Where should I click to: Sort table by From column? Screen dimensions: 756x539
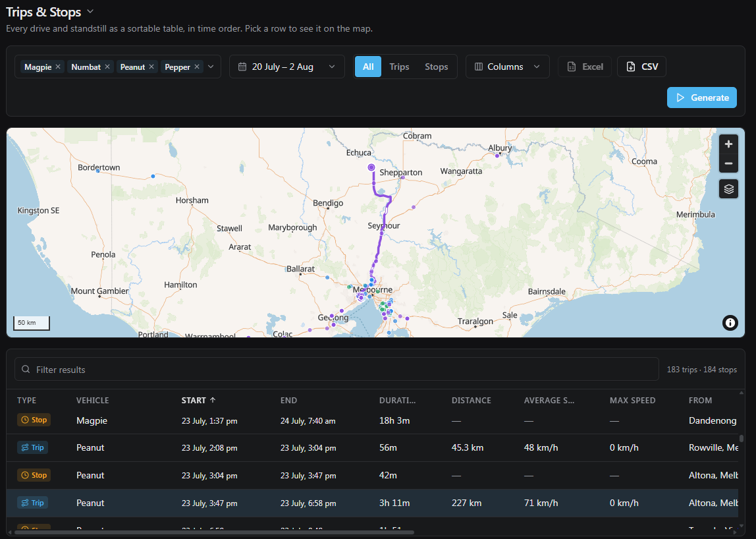[x=700, y=400]
